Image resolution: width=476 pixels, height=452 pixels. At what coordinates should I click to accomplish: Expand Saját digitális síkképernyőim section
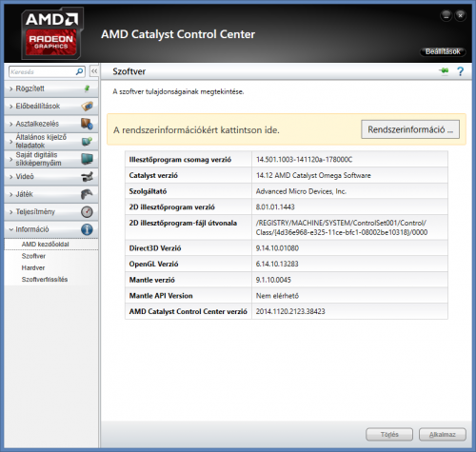50,159
